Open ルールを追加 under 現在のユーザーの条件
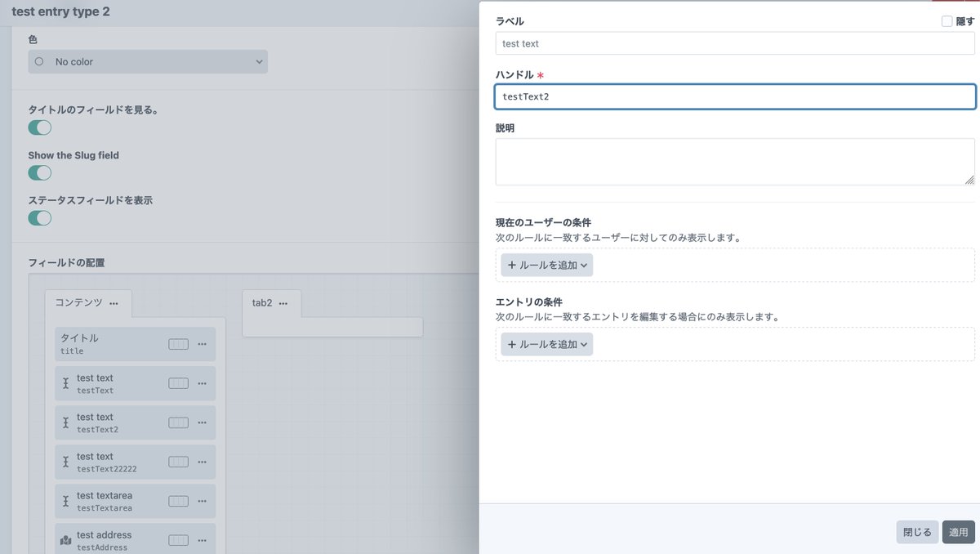980x554 pixels. [546, 265]
